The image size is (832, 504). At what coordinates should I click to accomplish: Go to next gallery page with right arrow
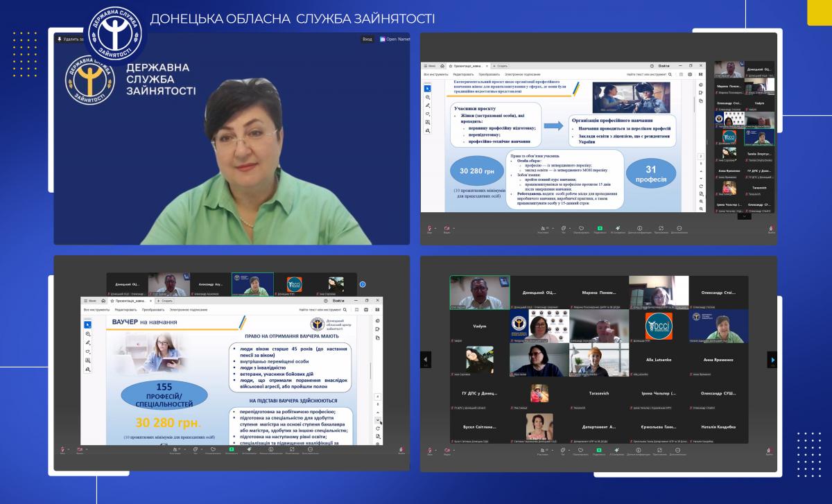(x=772, y=359)
